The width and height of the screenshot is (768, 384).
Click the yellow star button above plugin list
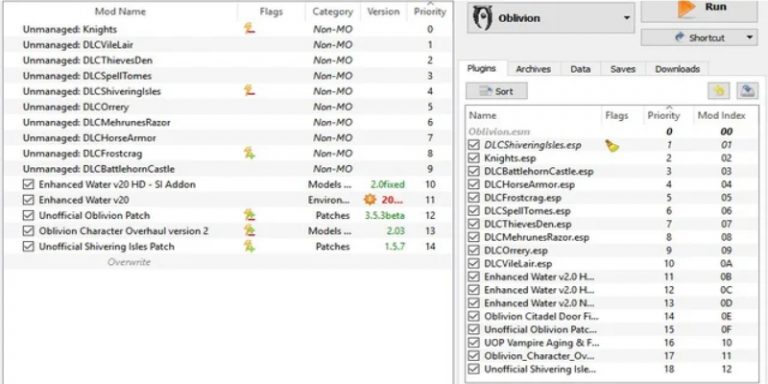coord(718,91)
